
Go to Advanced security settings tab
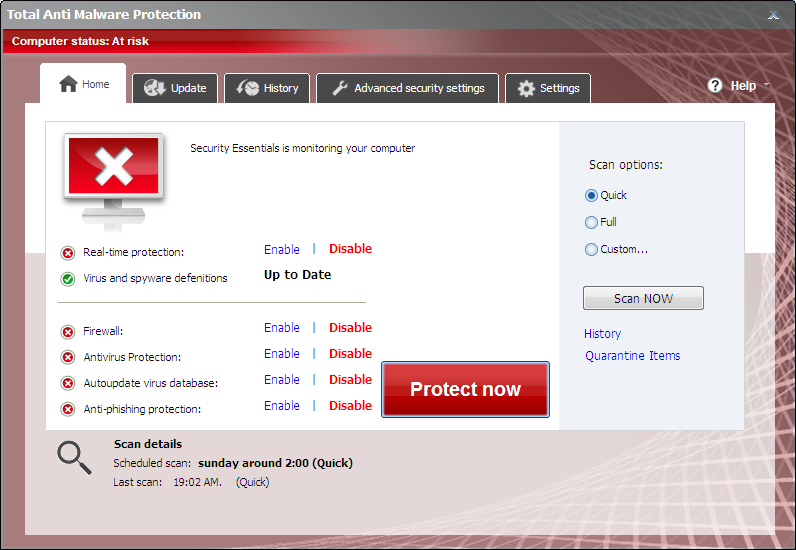[408, 88]
